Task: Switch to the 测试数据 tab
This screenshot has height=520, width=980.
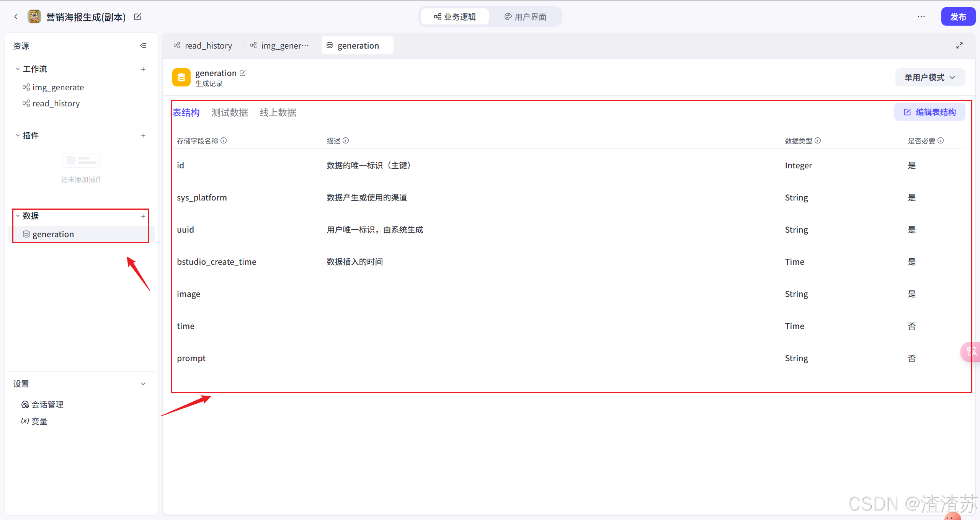Action: pyautogui.click(x=230, y=112)
